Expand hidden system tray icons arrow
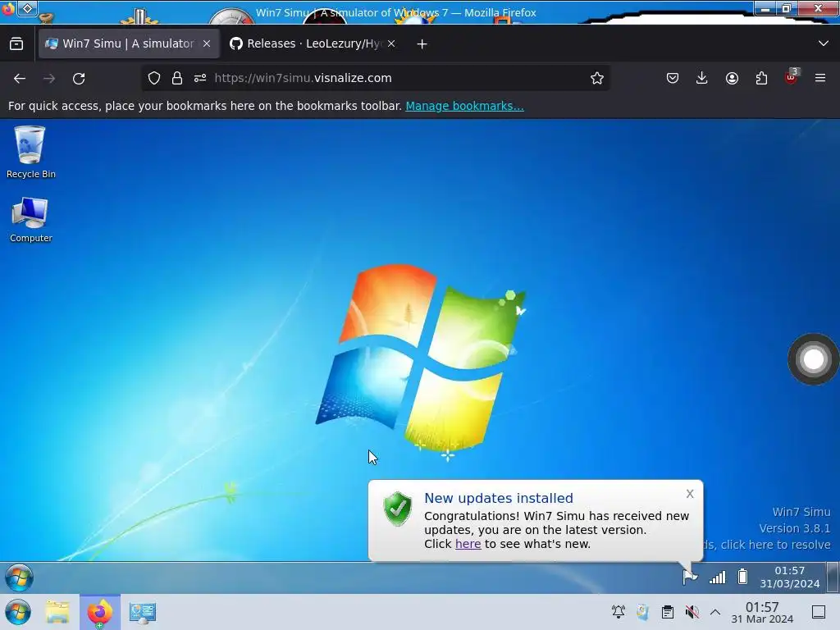Screen dimensions: 840x630 pos(715,612)
